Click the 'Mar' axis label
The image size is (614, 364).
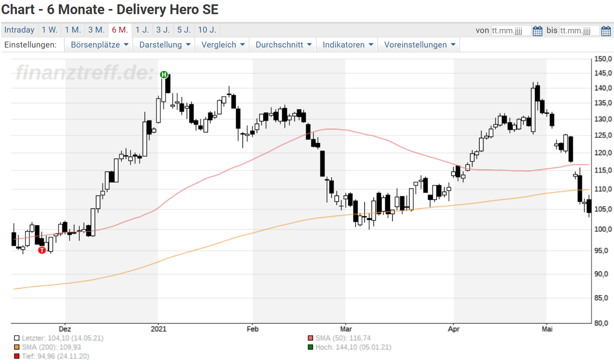(346, 329)
